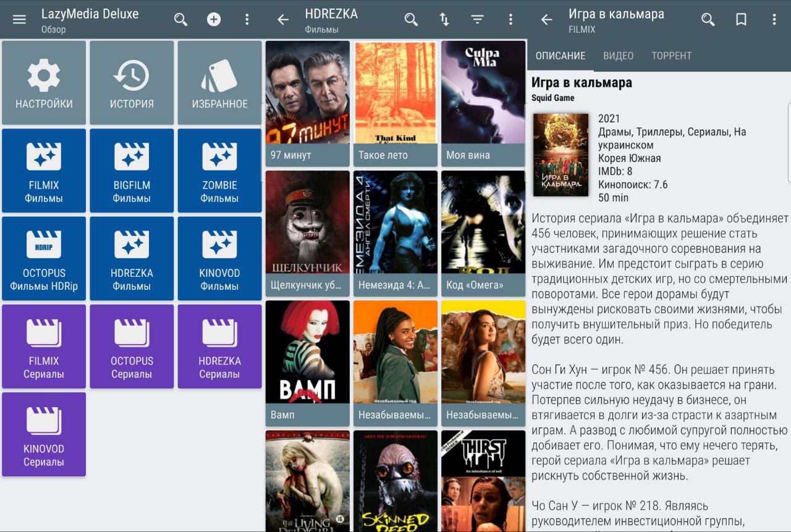Open the Skinned Deep movie poster
The width and height of the screenshot is (791, 532).
tap(395, 481)
